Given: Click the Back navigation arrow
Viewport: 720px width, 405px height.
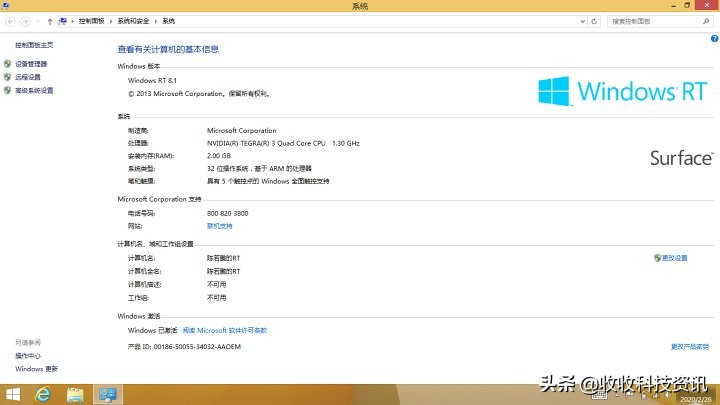Looking at the screenshot, I should 10,21.
